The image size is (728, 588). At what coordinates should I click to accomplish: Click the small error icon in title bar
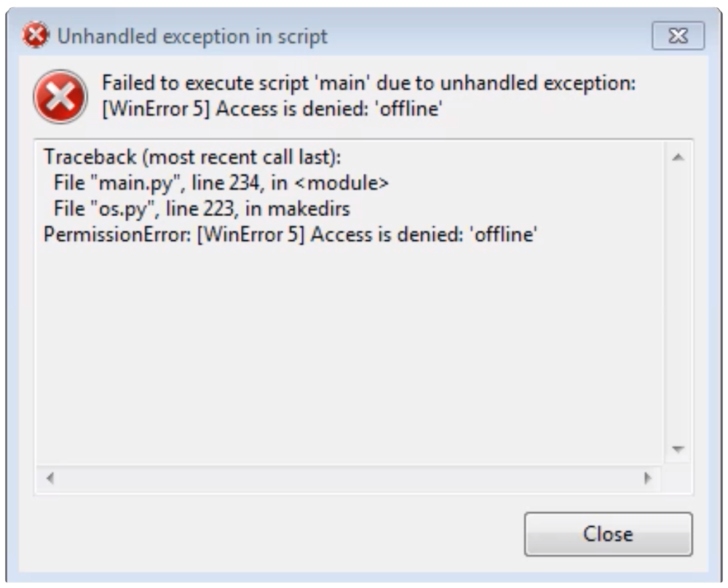click(35, 35)
